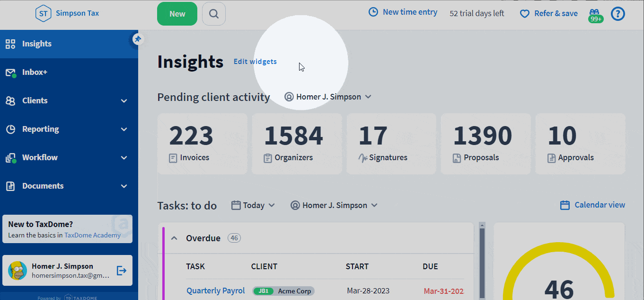This screenshot has height=300, width=644.
Task: Expand the Reporting menu chevron
Action: [x=124, y=129]
